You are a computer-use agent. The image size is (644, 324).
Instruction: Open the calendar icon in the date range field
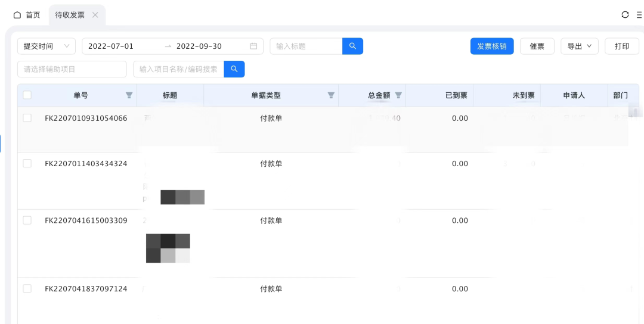[253, 46]
